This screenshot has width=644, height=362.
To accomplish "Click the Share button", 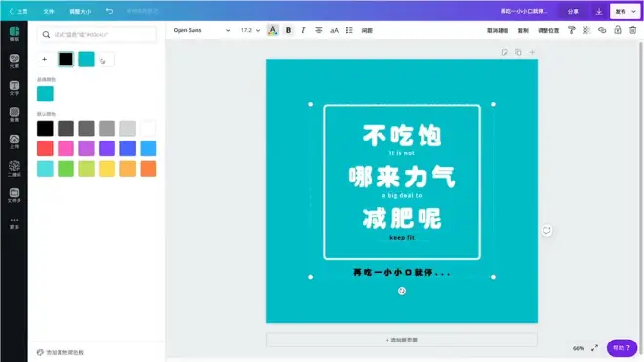I will point(573,11).
